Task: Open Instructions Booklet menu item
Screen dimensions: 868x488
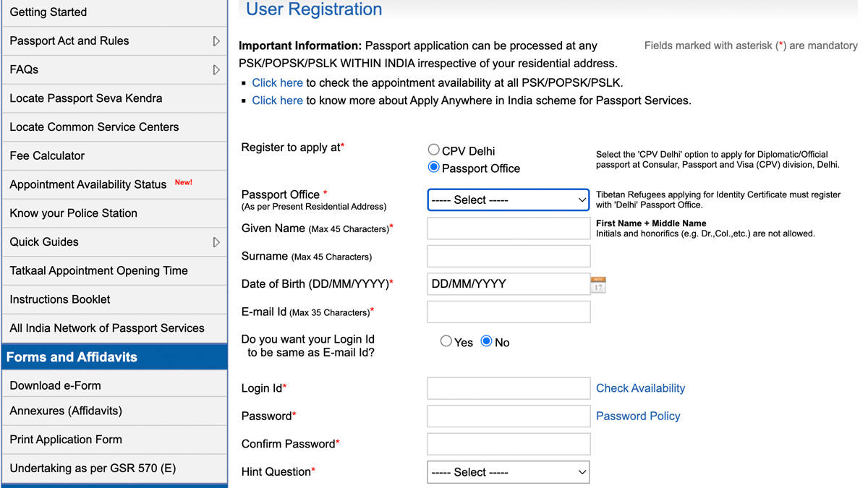Action: [114, 299]
